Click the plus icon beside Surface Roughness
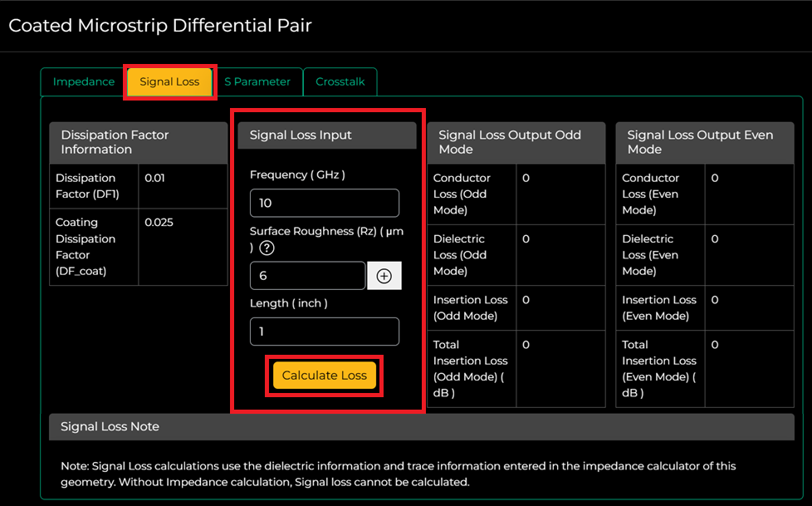The width and height of the screenshot is (812, 506). pos(384,276)
